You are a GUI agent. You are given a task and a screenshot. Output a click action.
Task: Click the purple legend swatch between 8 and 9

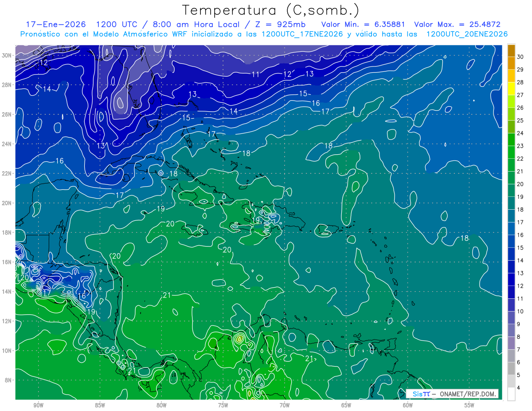point(511,330)
